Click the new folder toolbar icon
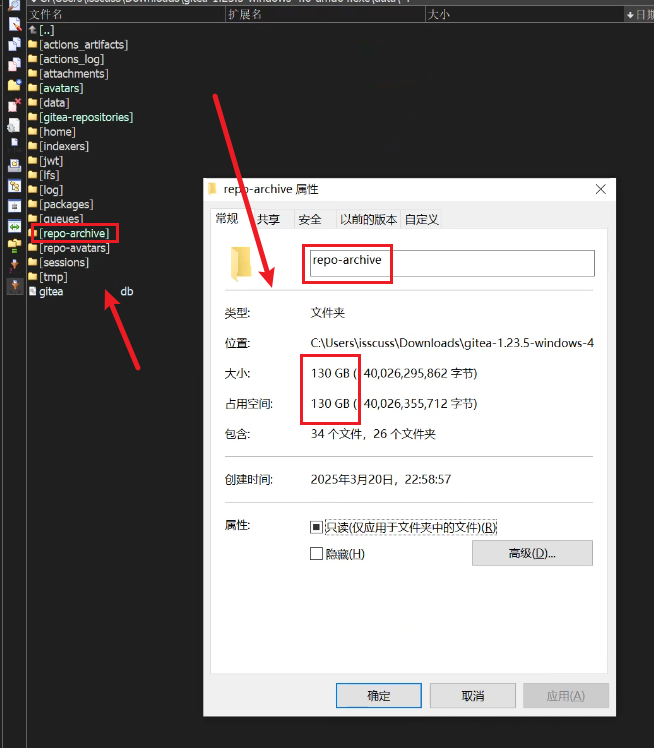Viewport: 654px width, 748px height. pos(14,84)
